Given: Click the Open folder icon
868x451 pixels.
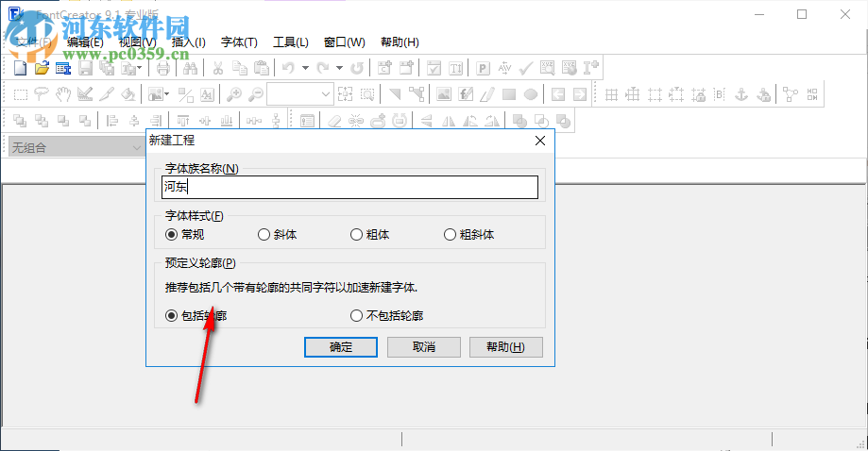Looking at the screenshot, I should 42,68.
